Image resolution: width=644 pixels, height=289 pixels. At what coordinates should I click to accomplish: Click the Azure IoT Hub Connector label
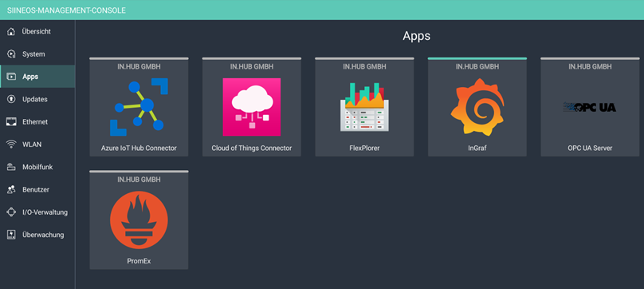[x=139, y=148]
